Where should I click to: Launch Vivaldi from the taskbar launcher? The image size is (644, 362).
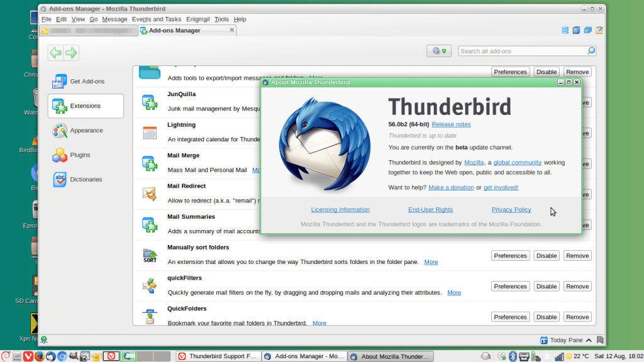coord(28,356)
